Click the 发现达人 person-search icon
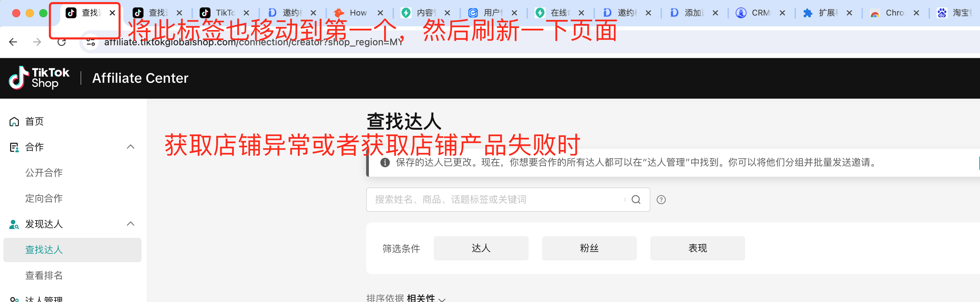Screen dimensions: 980x302 pos(14,224)
